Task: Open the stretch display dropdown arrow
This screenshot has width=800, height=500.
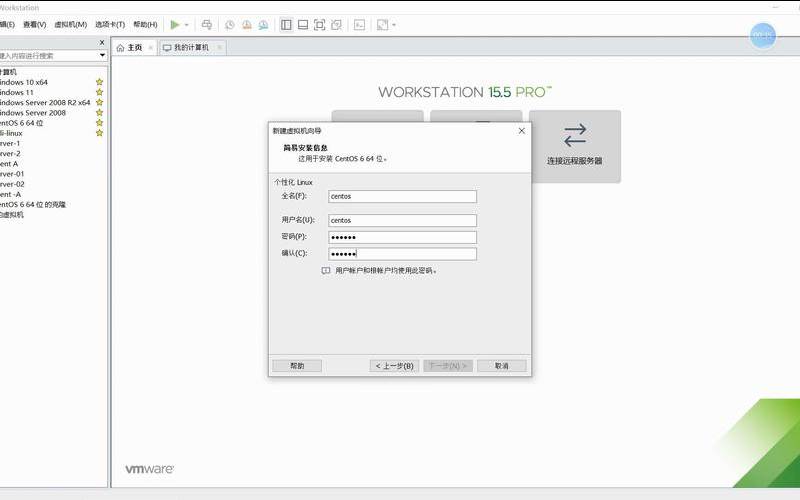Action: [x=394, y=25]
